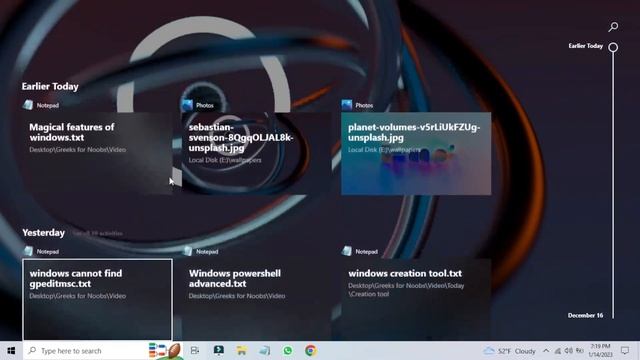Open the Windows powershell advanced.txt card
Screen dimensions: 640x360
[256, 300]
